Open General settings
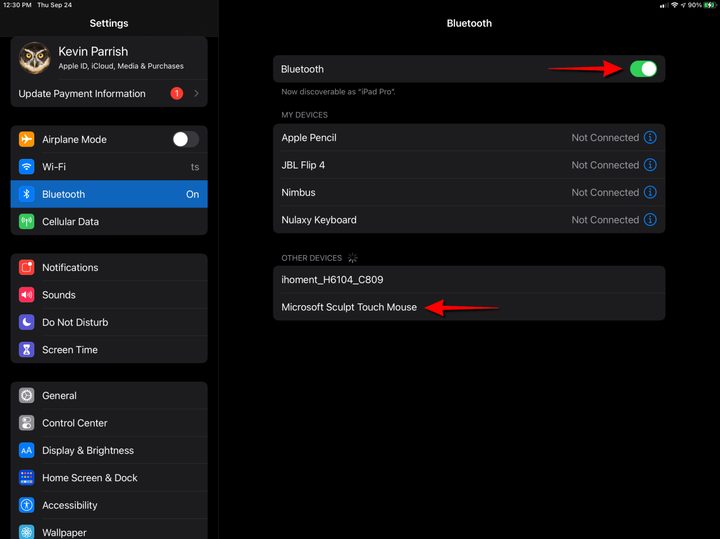This screenshot has height=539, width=720. pos(109,395)
